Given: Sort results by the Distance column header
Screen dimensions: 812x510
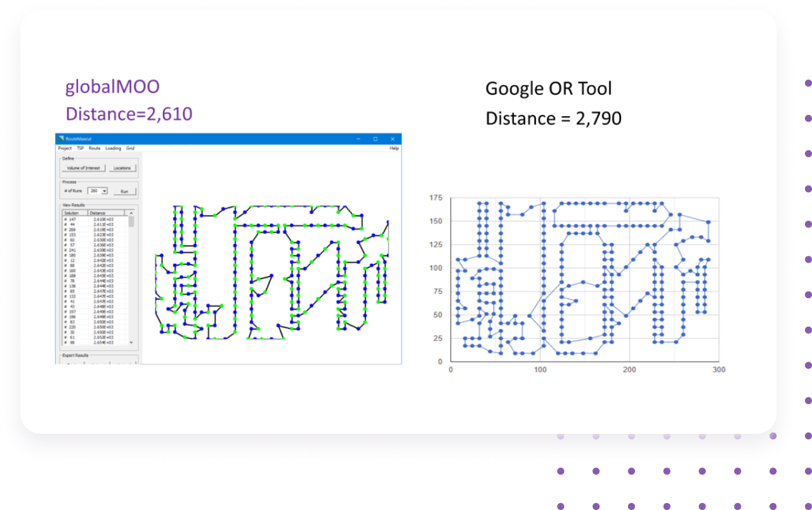Looking at the screenshot, I should [107, 213].
